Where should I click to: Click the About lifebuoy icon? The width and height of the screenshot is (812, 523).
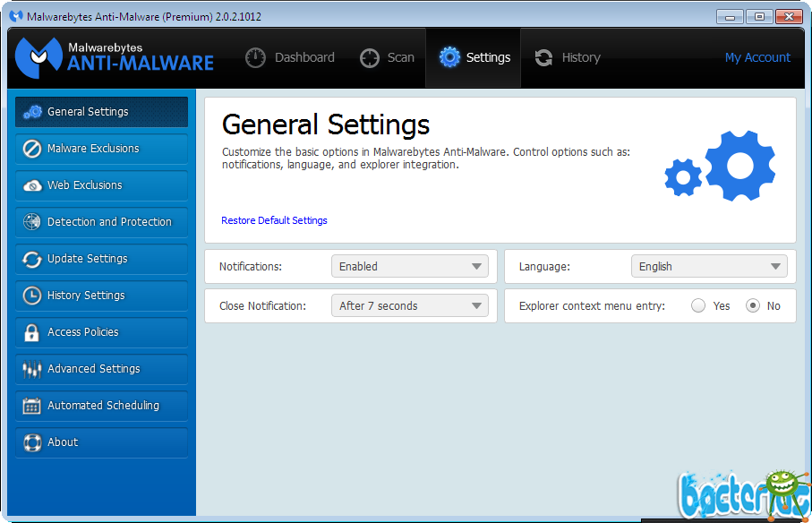[x=32, y=442]
